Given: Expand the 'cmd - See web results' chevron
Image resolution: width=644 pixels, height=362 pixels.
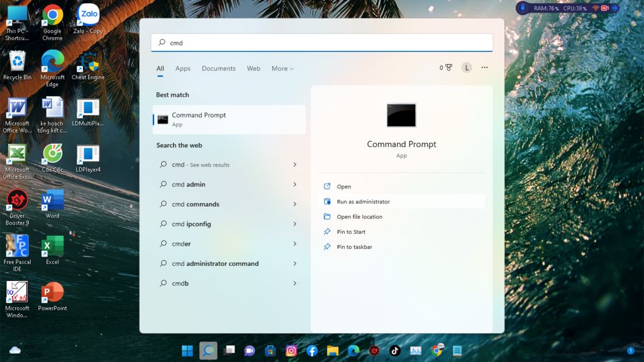Looking at the screenshot, I should (295, 165).
